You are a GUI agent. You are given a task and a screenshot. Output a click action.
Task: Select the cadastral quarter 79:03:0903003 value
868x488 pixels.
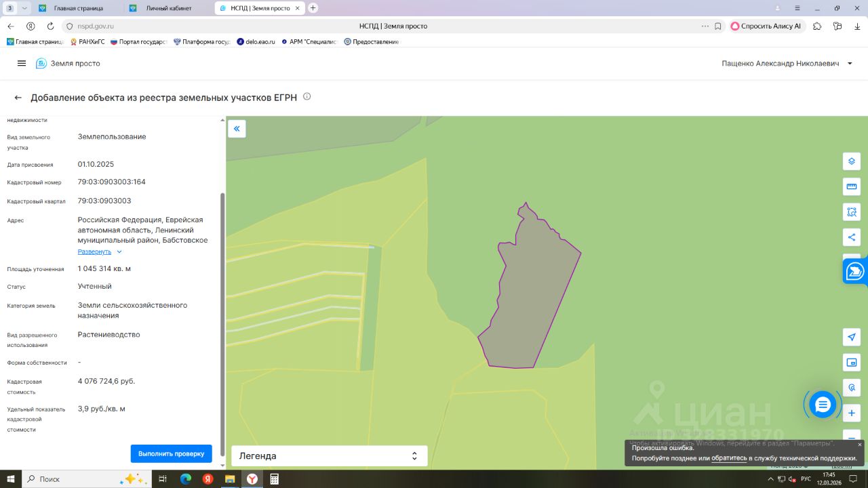[x=104, y=201]
